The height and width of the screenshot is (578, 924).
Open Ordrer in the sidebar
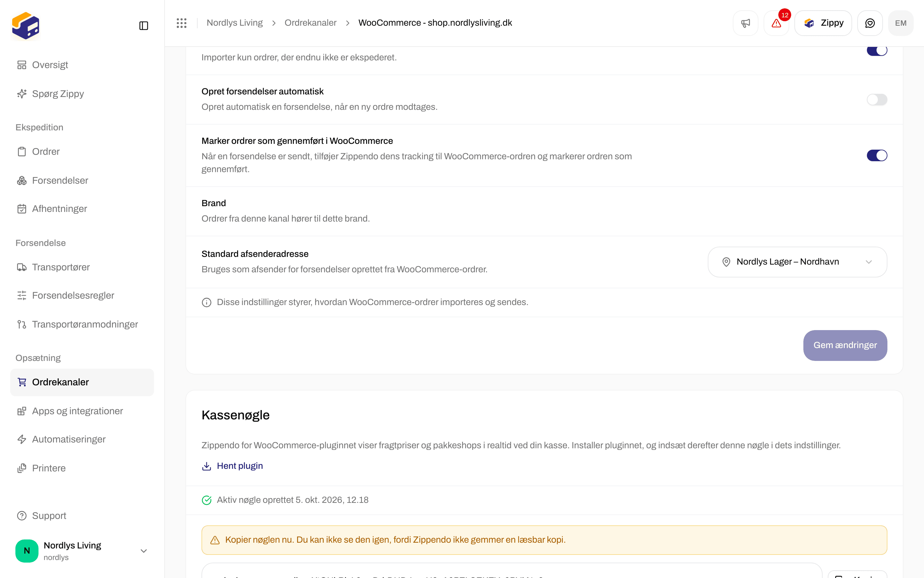click(82, 151)
